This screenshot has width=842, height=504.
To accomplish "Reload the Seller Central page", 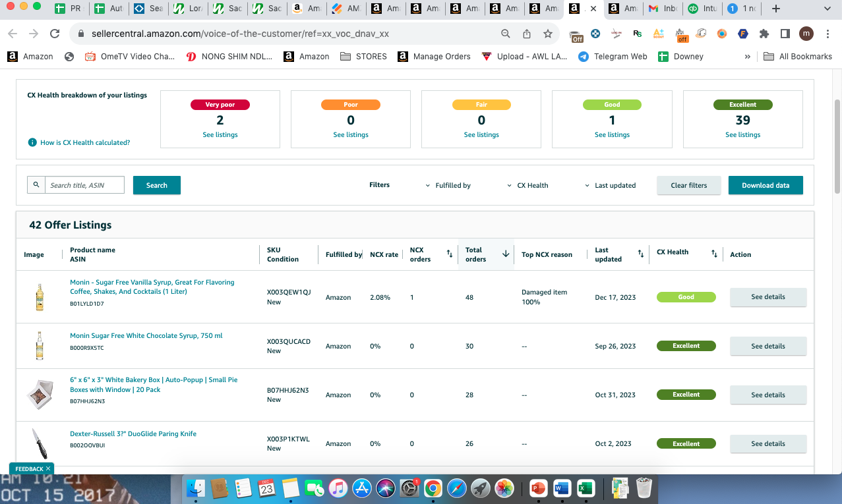I will pos(55,34).
